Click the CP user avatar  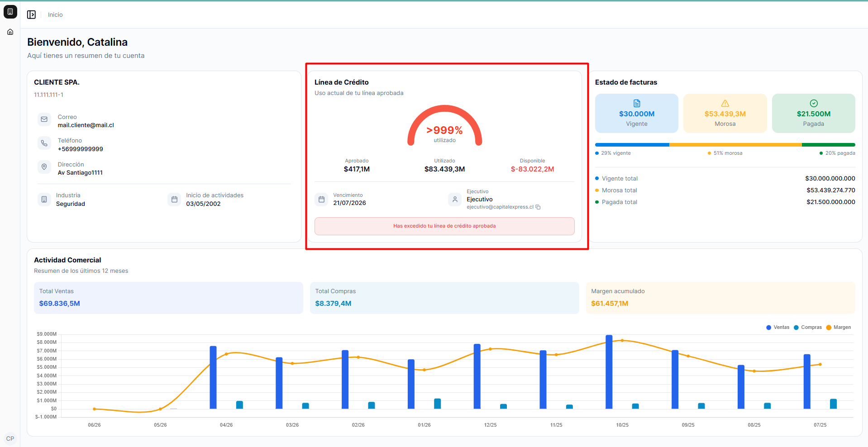click(x=10, y=438)
